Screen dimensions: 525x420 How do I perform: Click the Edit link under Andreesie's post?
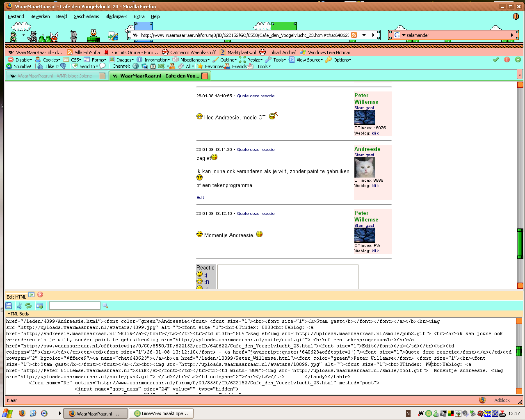[200, 198]
